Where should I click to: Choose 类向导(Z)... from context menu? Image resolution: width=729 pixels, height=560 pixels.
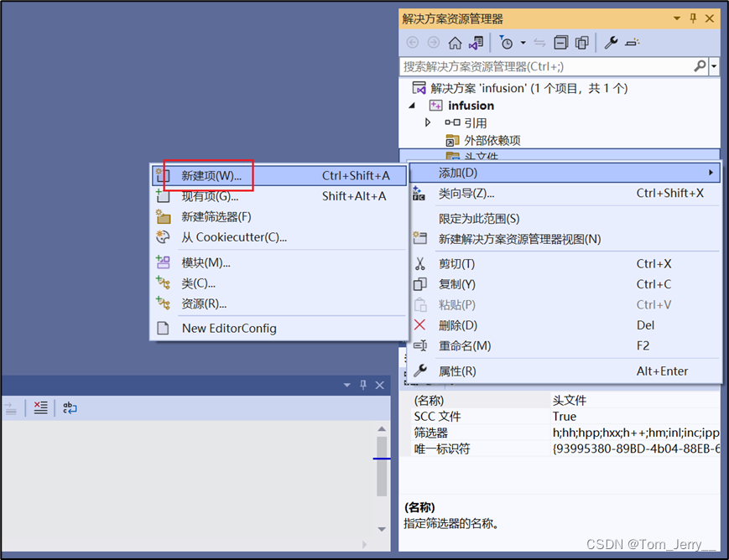[x=565, y=194]
